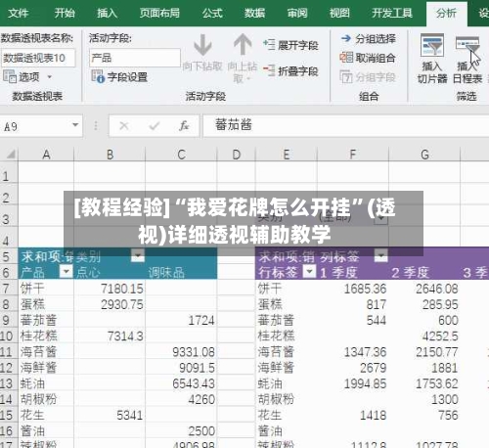Click the 1季度 column label
This screenshot has height=448, width=489.
point(338,272)
